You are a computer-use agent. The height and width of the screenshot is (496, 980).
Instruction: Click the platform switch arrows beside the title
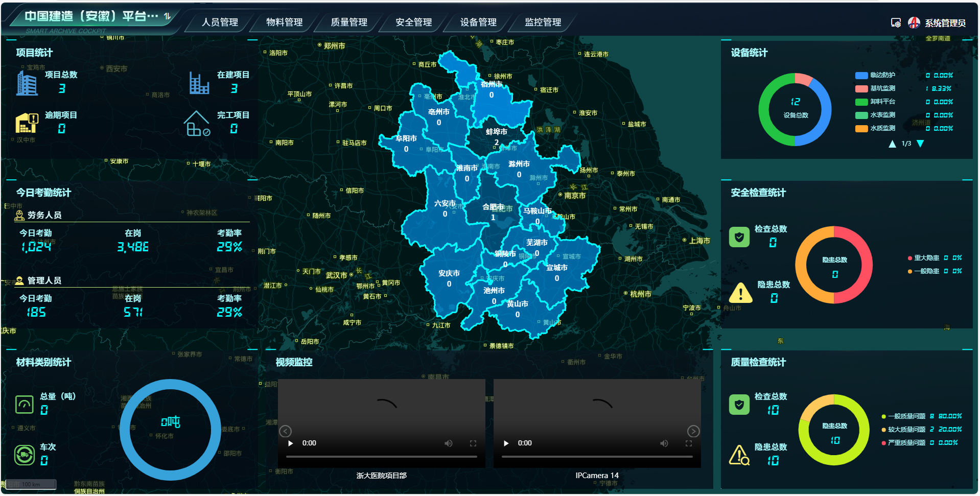tap(167, 16)
